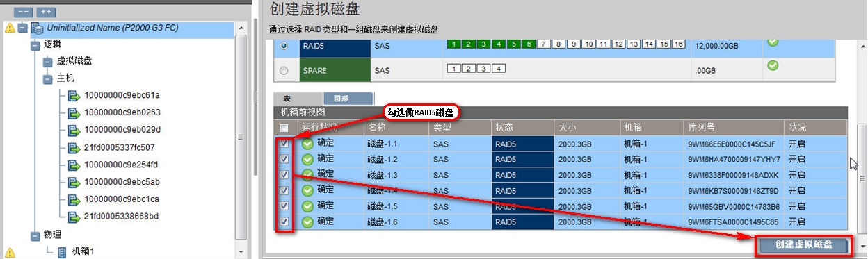Collapse the 逻辑 tree node
Viewport: 868px width, 259px height.
point(35,45)
